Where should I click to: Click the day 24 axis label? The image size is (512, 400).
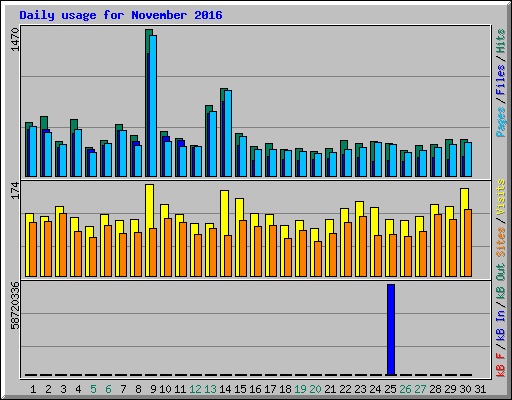pos(375,389)
